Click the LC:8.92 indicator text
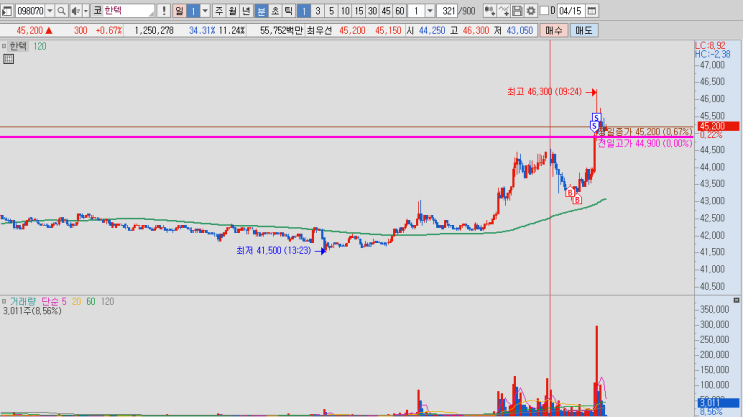743x417 pixels. [x=710, y=45]
